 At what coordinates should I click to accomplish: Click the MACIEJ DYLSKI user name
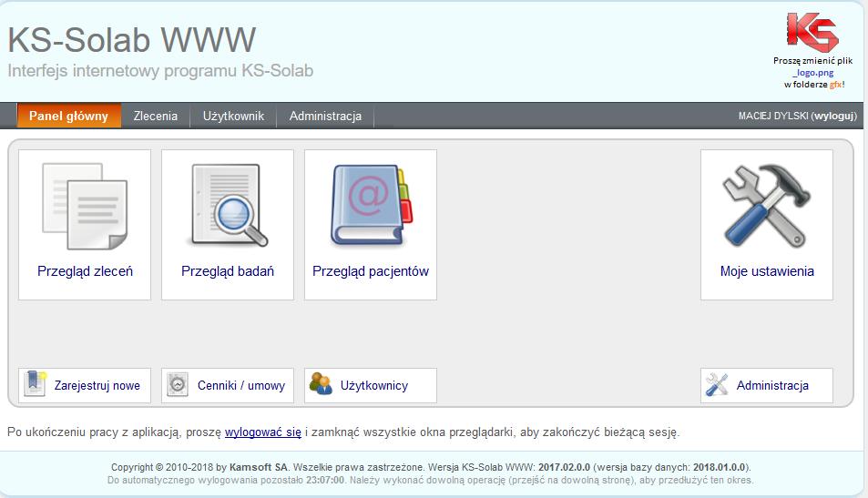tap(773, 116)
